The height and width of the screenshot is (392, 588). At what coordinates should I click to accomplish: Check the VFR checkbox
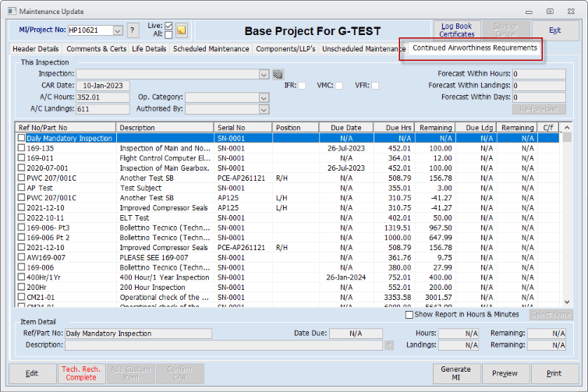tap(375, 86)
